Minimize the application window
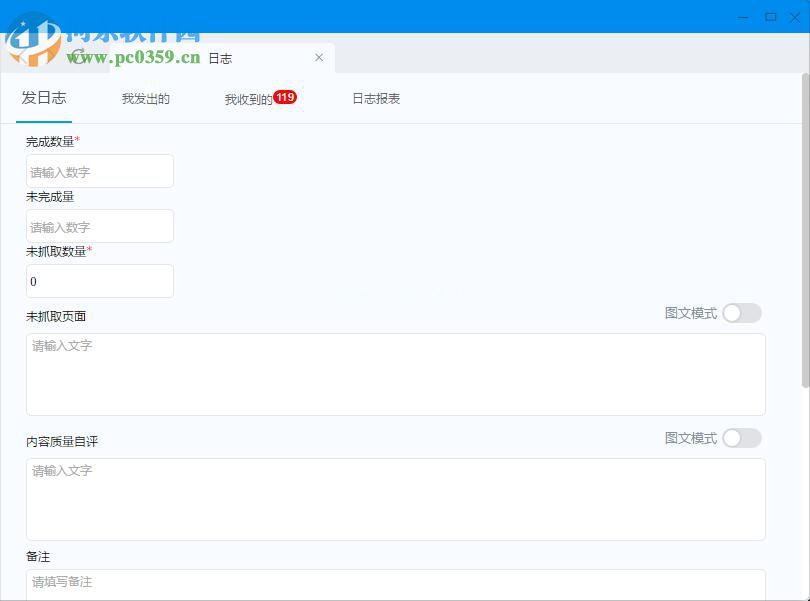The width and height of the screenshot is (810, 601). point(742,17)
